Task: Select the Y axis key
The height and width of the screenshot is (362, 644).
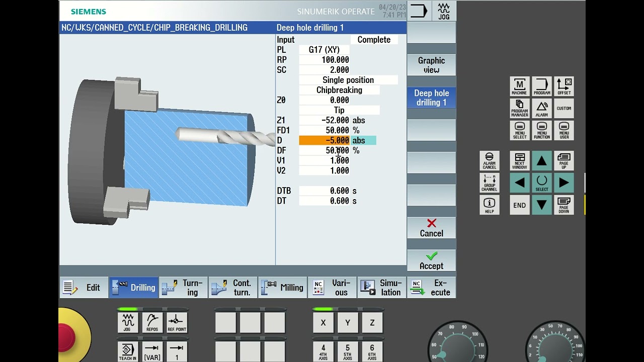Action: click(348, 323)
